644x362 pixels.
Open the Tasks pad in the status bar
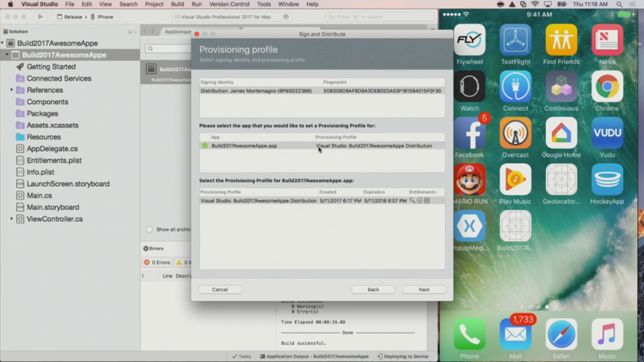click(x=241, y=356)
